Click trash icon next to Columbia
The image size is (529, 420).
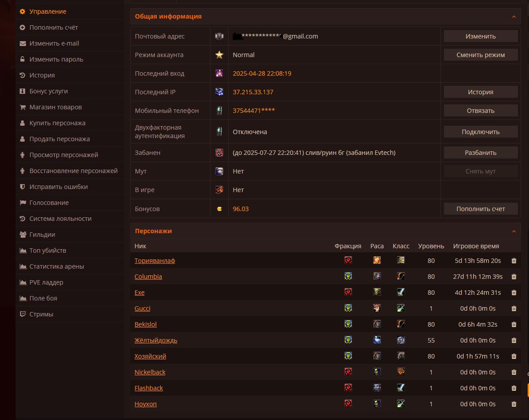514,277
